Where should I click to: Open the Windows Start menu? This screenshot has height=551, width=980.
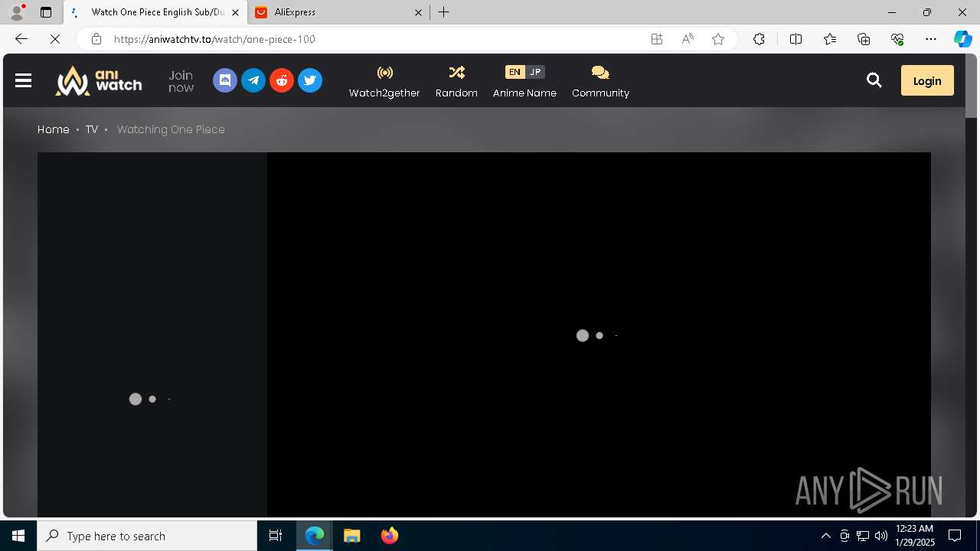point(18,536)
